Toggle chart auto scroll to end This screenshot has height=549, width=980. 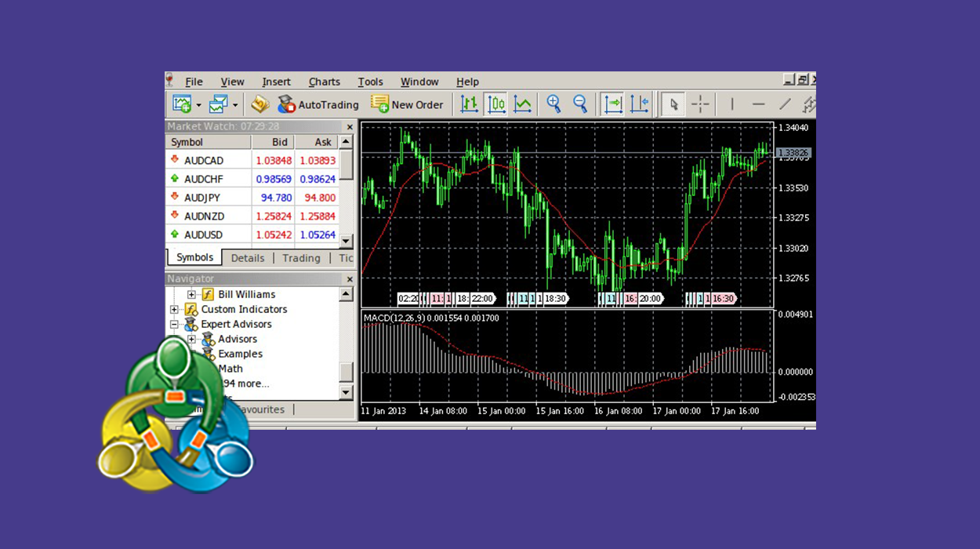coord(612,104)
